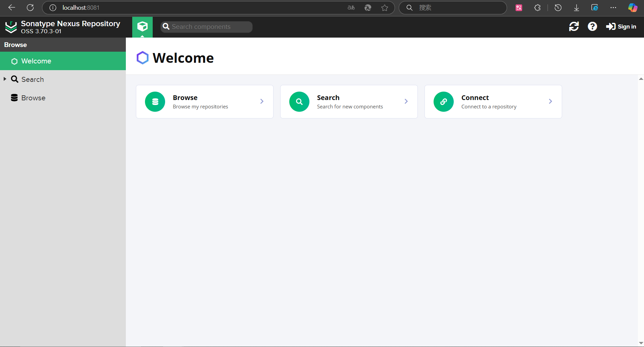The image size is (644, 347).
Task: Click the Browse cube icon in header
Action: (142, 27)
